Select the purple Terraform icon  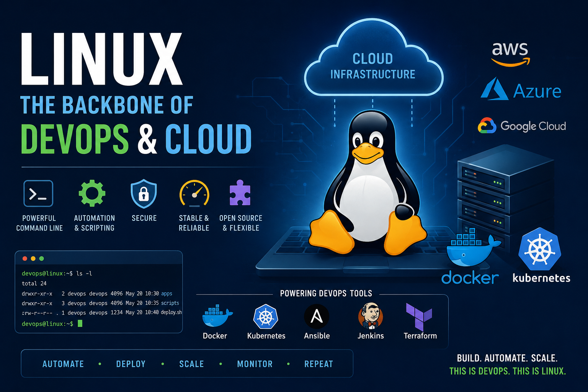tap(419, 317)
